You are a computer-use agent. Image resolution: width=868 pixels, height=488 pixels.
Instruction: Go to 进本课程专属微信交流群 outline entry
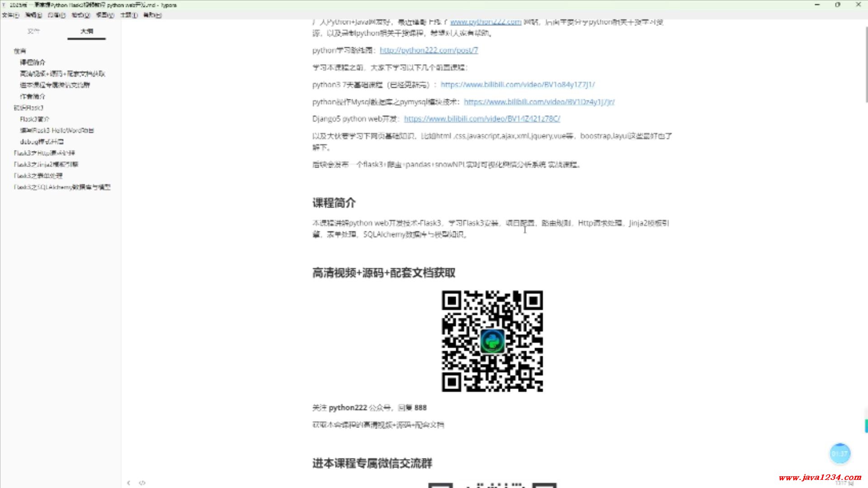coord(55,85)
